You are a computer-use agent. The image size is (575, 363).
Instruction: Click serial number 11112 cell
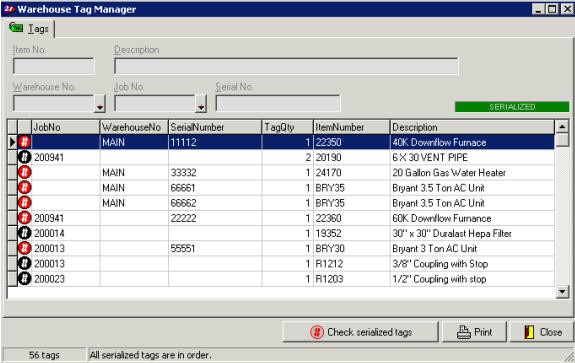pos(215,142)
